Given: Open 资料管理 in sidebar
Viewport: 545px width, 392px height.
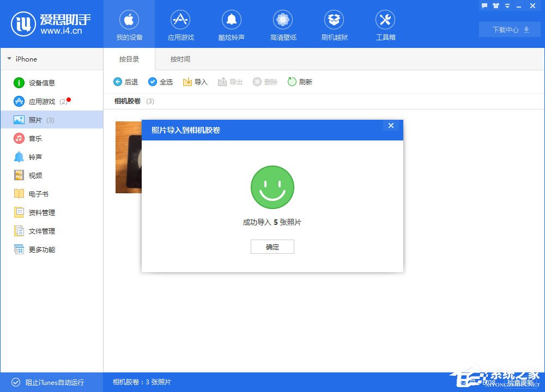Looking at the screenshot, I should tap(52, 212).
